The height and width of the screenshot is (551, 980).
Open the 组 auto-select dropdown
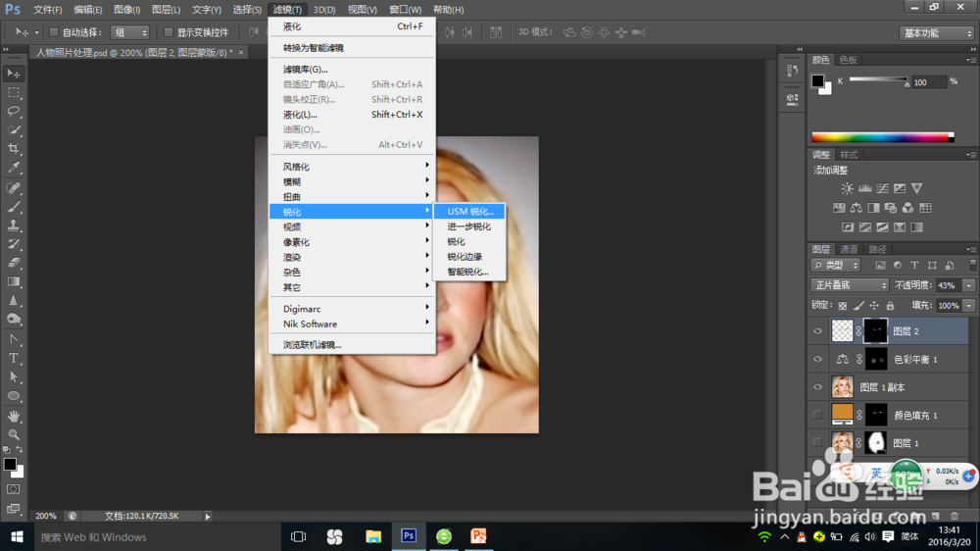coord(130,32)
